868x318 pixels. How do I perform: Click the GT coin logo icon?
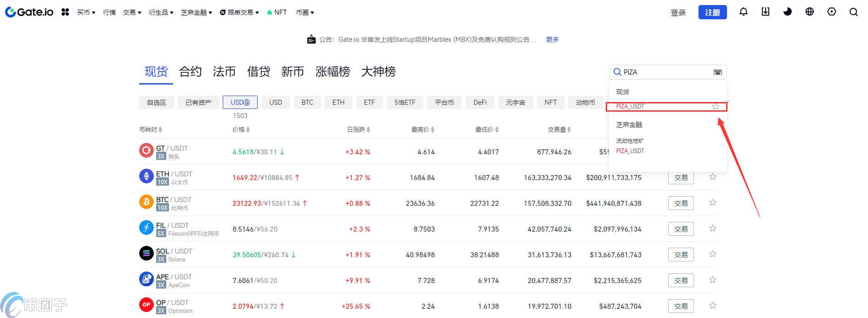click(147, 150)
